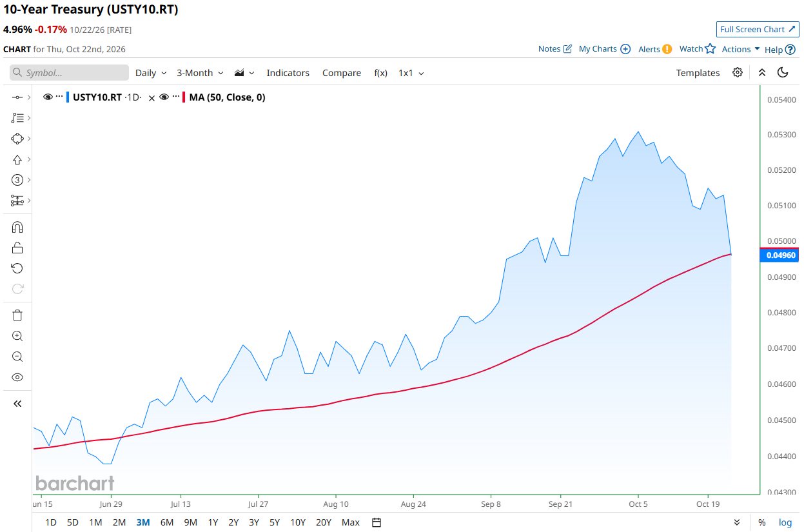Expand the shapes tool submenu arrow
The image size is (804, 532).
(x=29, y=139)
